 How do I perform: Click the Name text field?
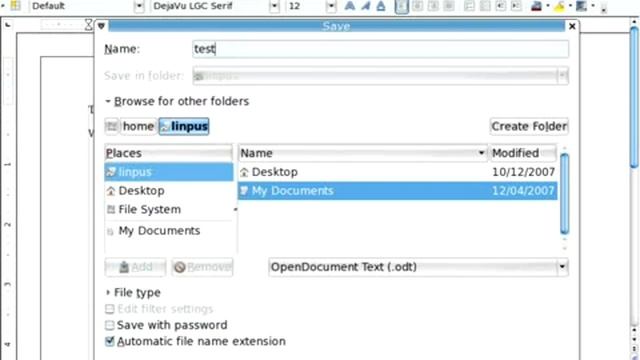click(x=380, y=49)
